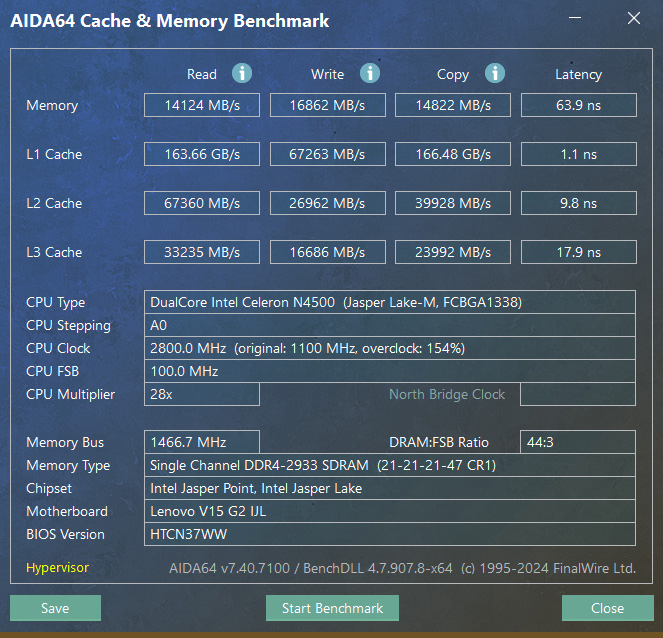Click the DRAM:FSB Ratio label
The height and width of the screenshot is (638, 663).
pos(439,442)
